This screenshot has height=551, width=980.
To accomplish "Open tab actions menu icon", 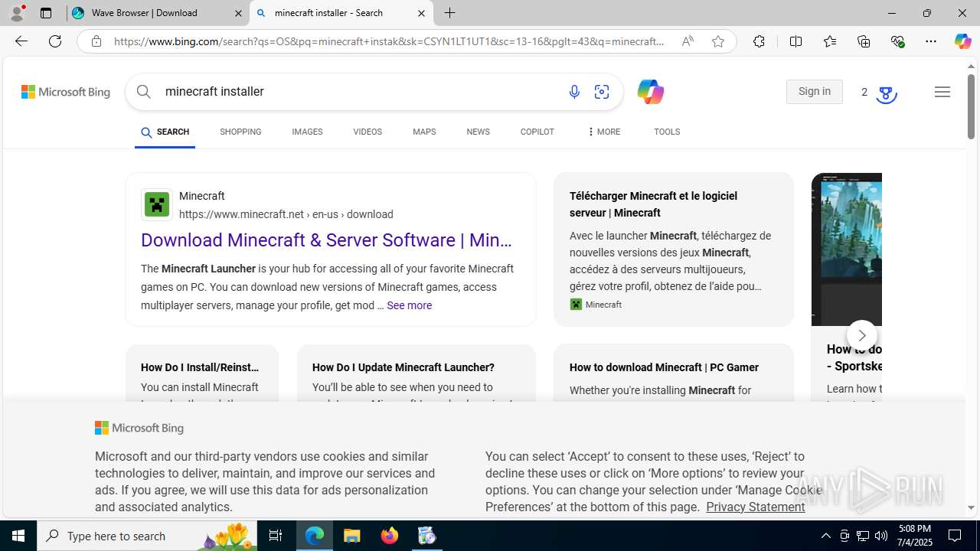I will pos(46,13).
